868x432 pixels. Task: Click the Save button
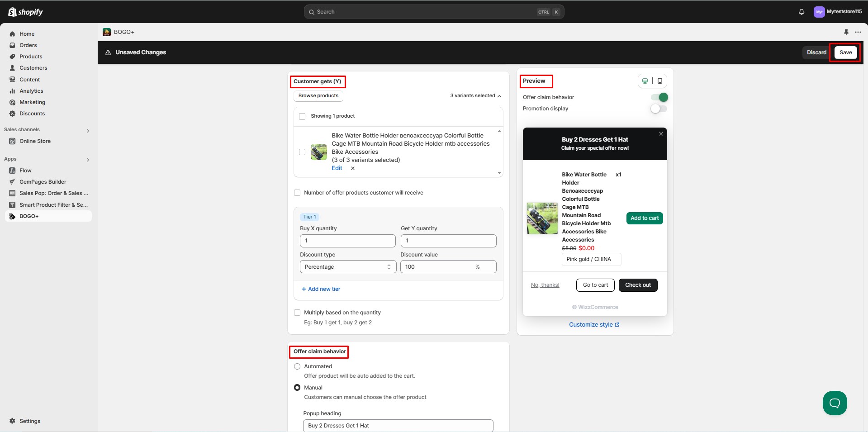(x=845, y=52)
